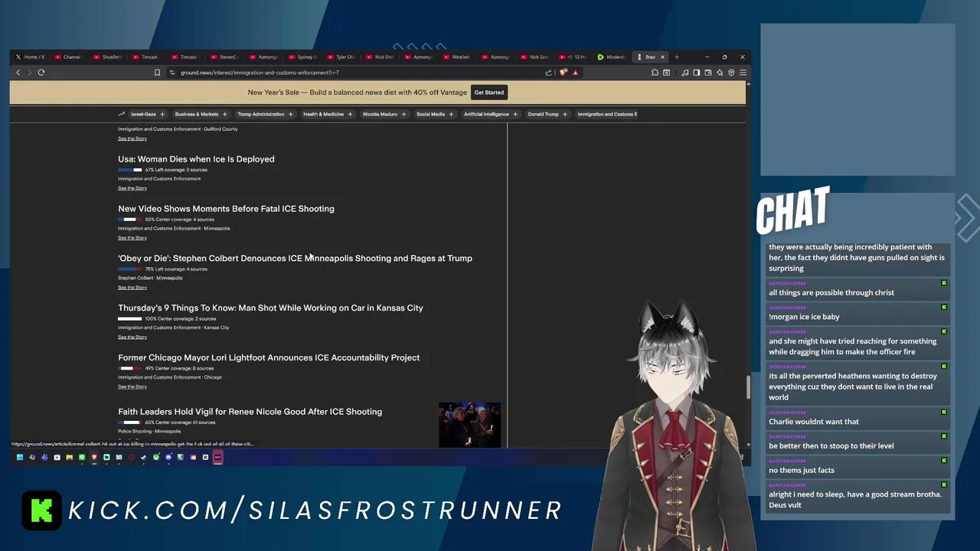Image resolution: width=980 pixels, height=551 pixels.
Task: Open See the Story under Colbert headline
Action: point(132,288)
